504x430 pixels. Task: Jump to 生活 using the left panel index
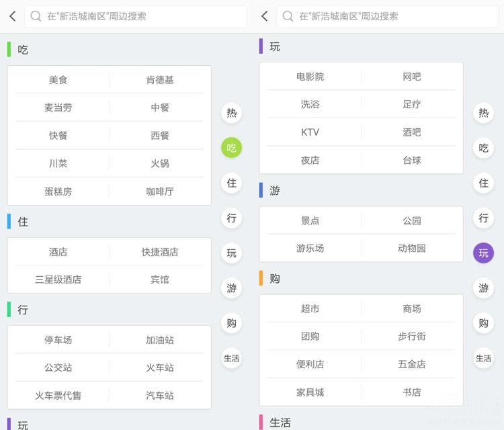231,358
